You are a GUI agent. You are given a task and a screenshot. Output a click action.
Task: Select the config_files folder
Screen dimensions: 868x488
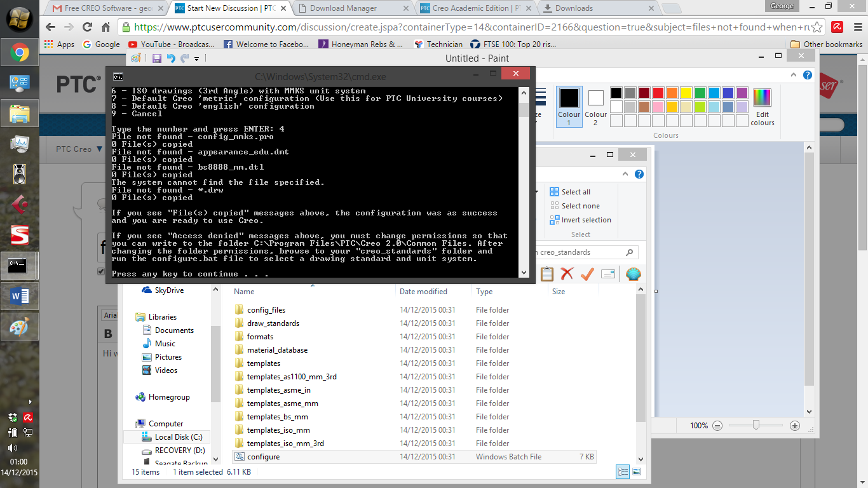(266, 310)
